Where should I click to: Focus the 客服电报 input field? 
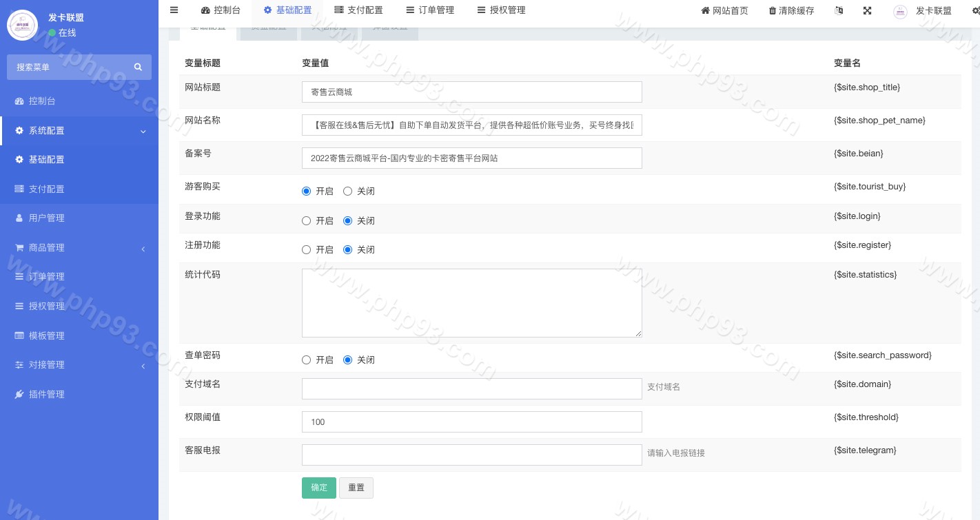tap(471, 455)
